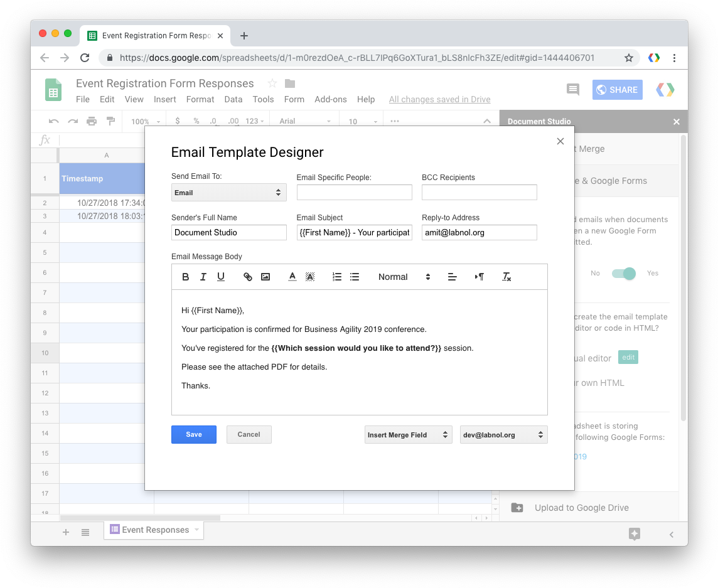Change paragraph direction in the editor toolbar

click(479, 276)
